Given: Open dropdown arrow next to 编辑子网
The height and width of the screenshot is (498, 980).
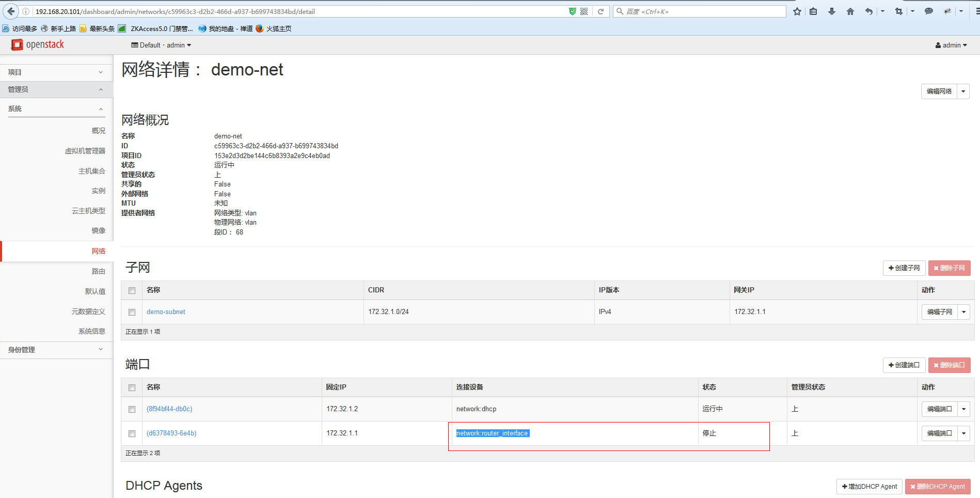Looking at the screenshot, I should [964, 312].
